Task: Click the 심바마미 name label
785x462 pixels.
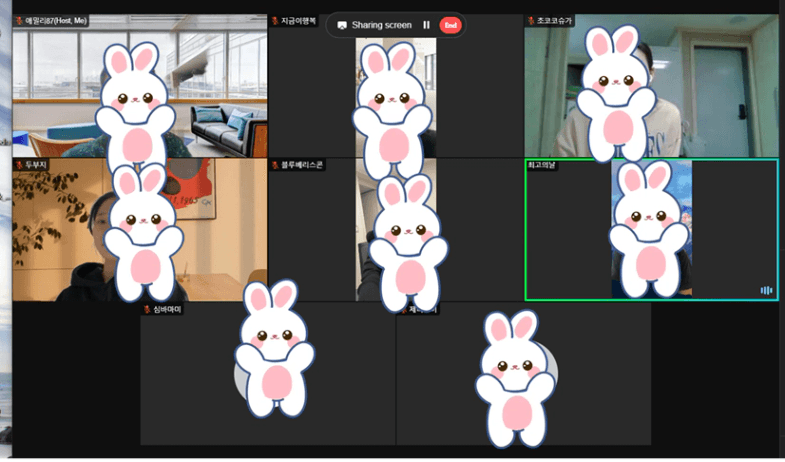Action: coord(167,309)
